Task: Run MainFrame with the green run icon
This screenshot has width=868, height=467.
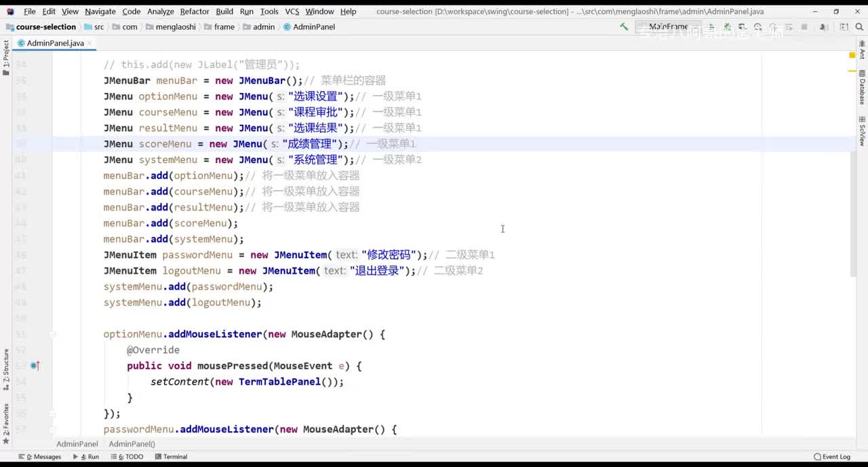Action: tap(712, 26)
